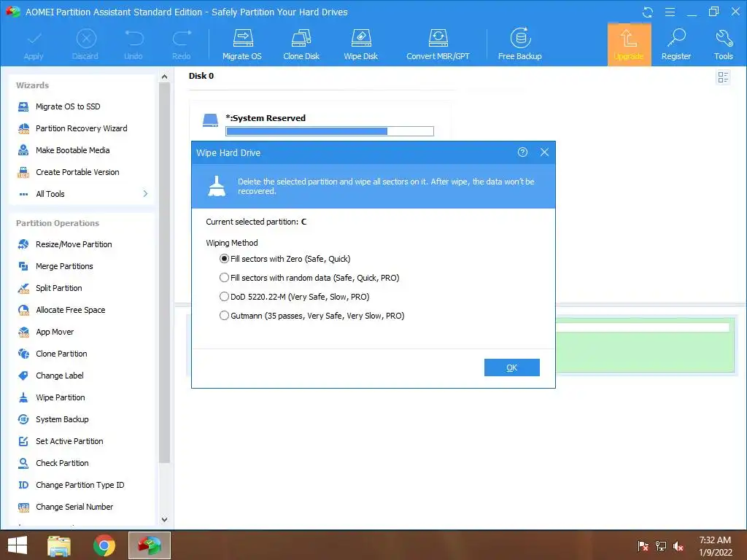The height and width of the screenshot is (560, 747).
Task: Toggle the disk view layout icon
Action: pyautogui.click(x=723, y=77)
